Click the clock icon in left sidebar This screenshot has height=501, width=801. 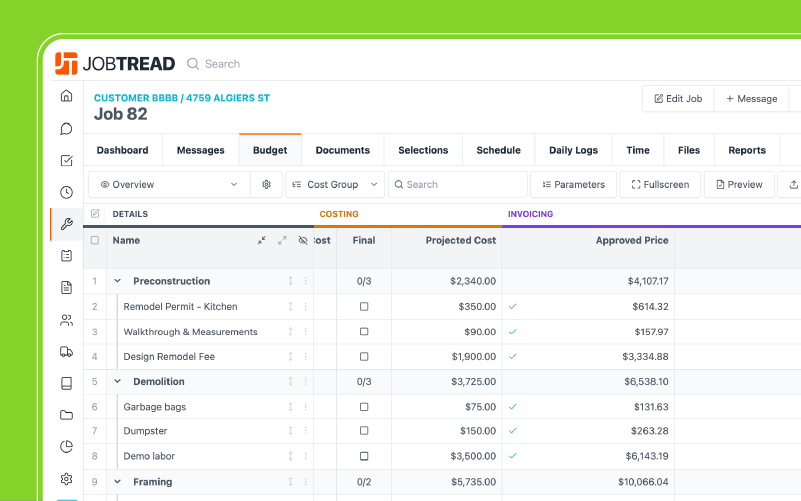[66, 192]
